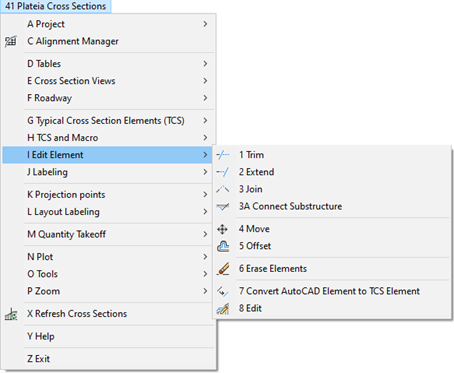
Task: Select the highlighted I Edit Element item
Action: [107, 155]
